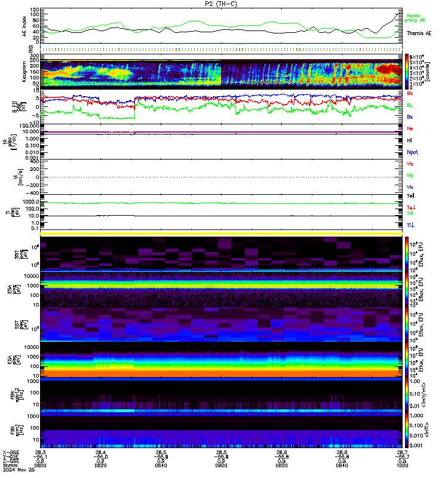
Task: Click the 0840 time tick label
Action: pos(161,465)
